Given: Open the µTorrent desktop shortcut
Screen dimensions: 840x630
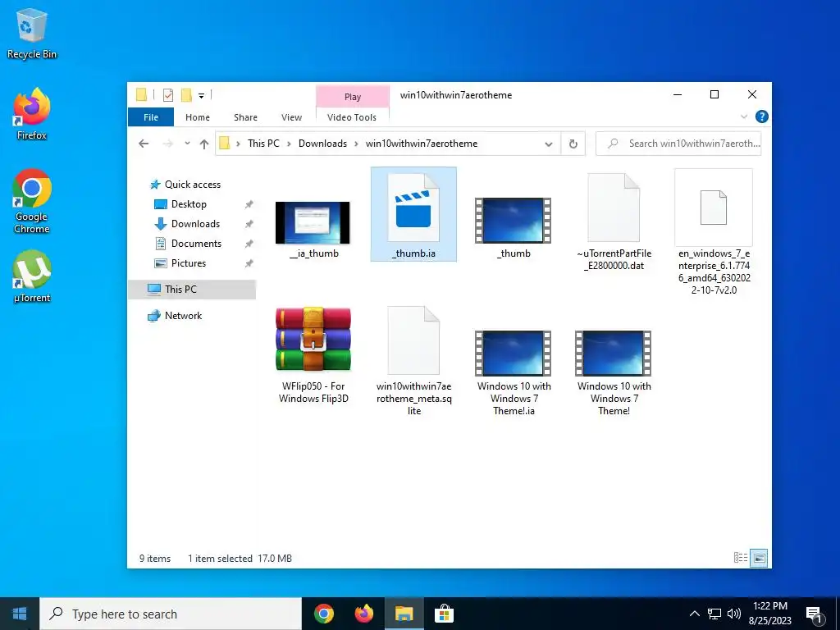Looking at the screenshot, I should click(32, 276).
